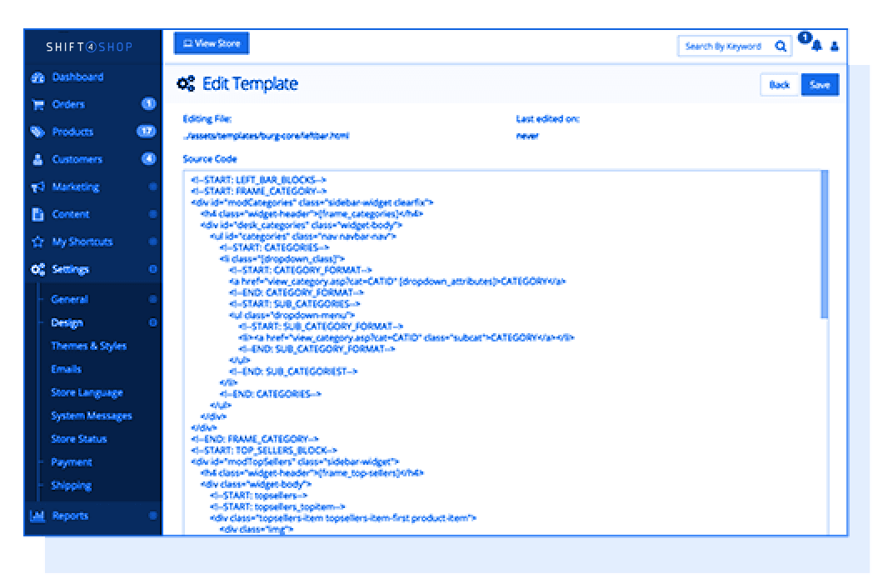Screen dimensions: 883x588
Task: Click the Dashboard gauge icon
Action: click(37, 77)
